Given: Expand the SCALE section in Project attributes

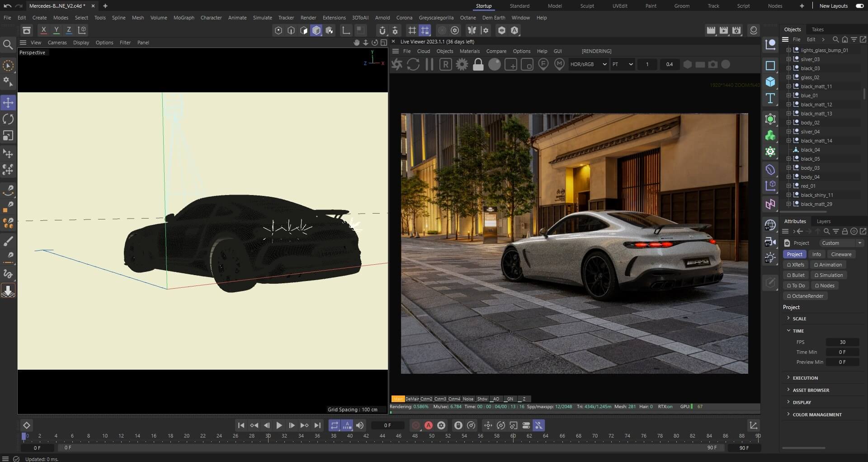Looking at the screenshot, I should [x=799, y=319].
